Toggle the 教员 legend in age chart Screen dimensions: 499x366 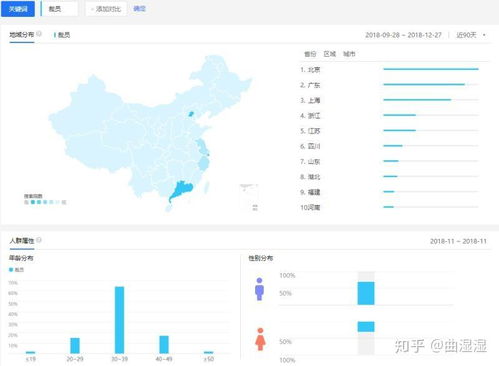16,270
